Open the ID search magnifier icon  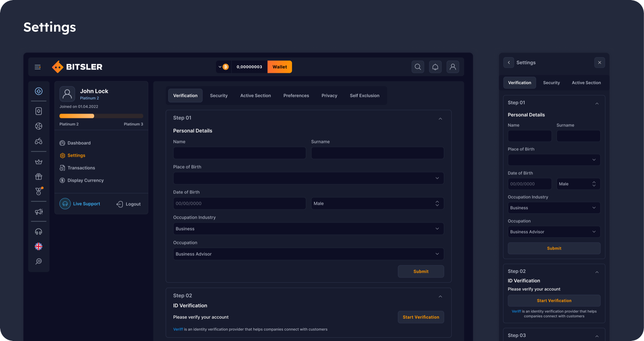(x=39, y=261)
